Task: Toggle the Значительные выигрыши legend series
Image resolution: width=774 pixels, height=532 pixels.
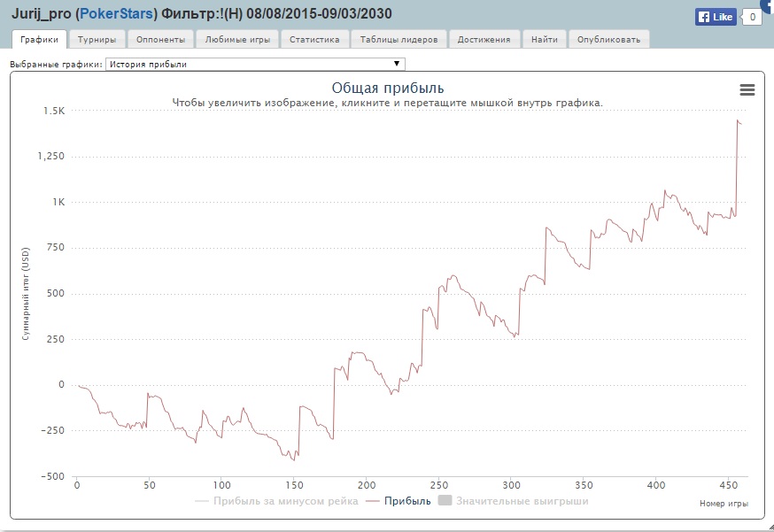Action: tap(514, 501)
